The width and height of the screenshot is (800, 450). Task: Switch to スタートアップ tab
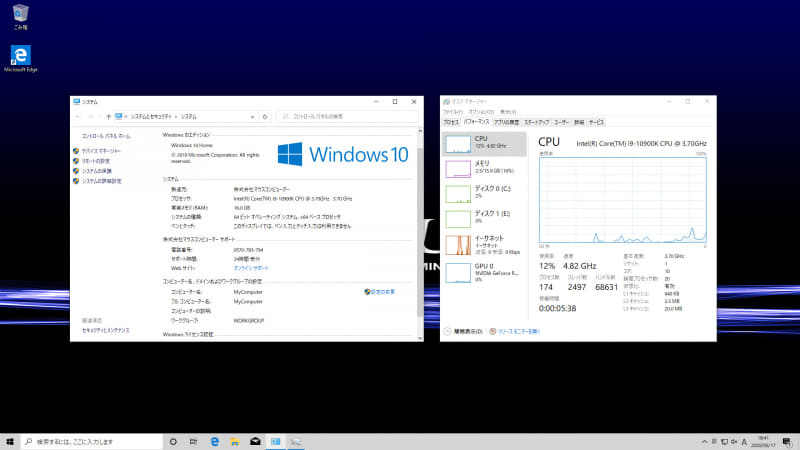(x=536, y=122)
